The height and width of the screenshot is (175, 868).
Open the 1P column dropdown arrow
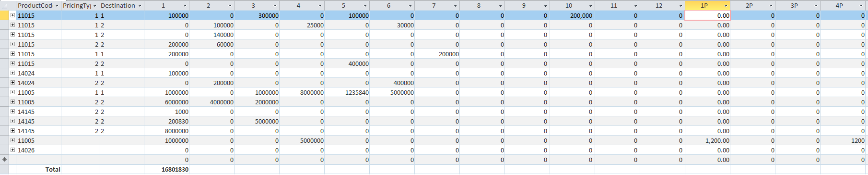pos(726,6)
